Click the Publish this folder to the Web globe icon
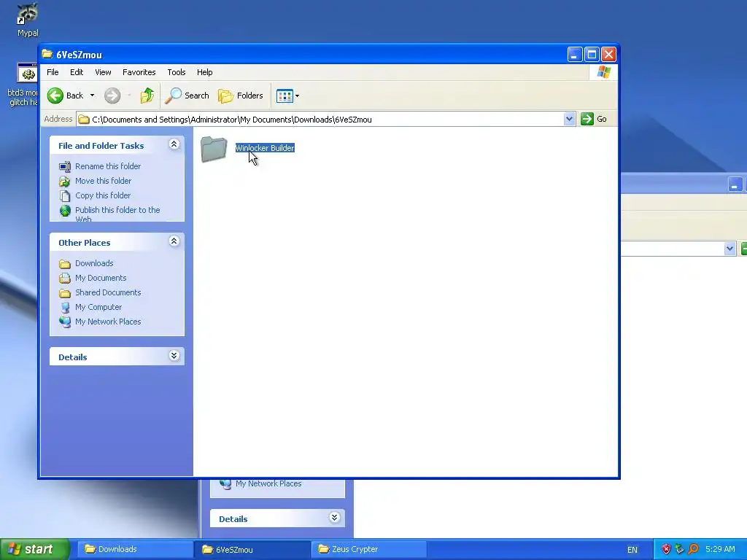Image resolution: width=747 pixels, height=560 pixels. (65, 211)
